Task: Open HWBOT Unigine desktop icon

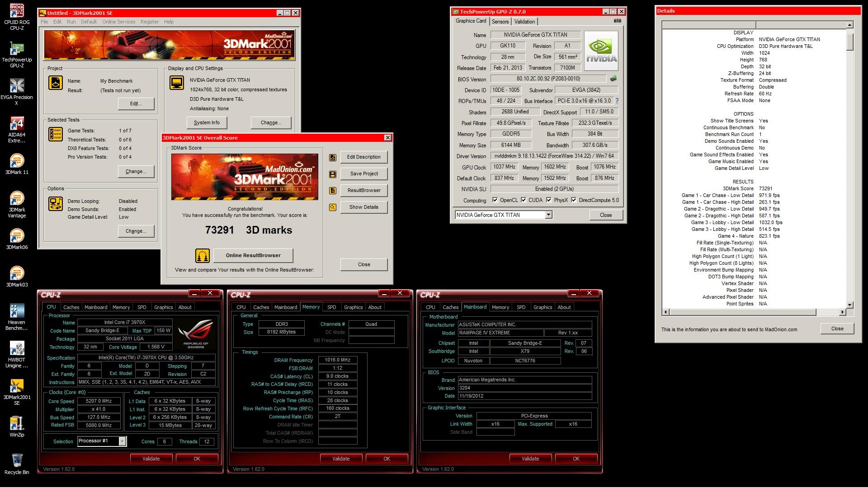Action: [x=17, y=355]
